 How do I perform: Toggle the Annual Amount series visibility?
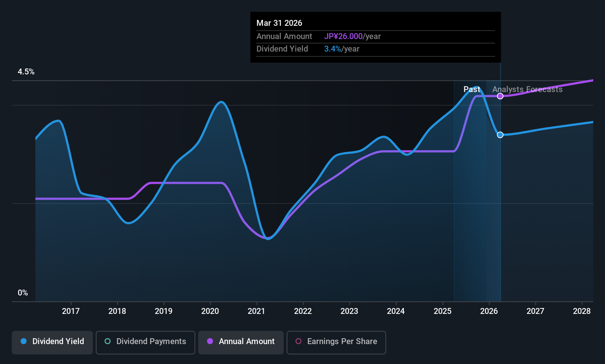point(241,342)
